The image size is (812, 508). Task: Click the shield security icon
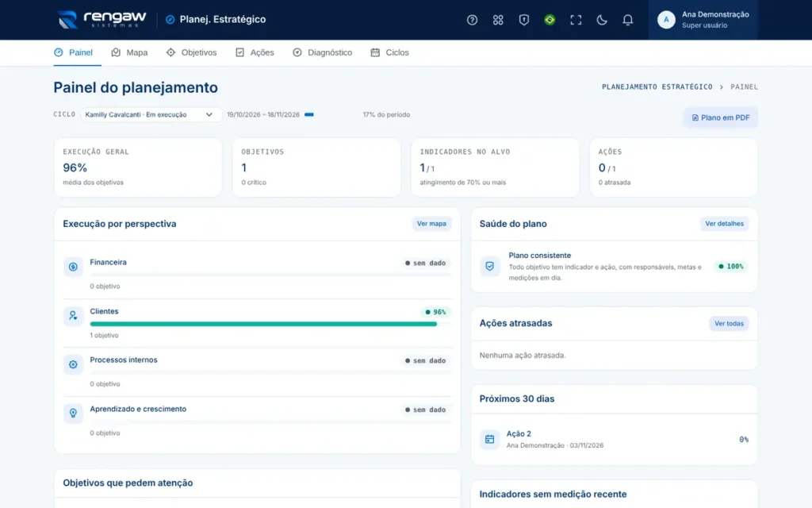point(523,20)
